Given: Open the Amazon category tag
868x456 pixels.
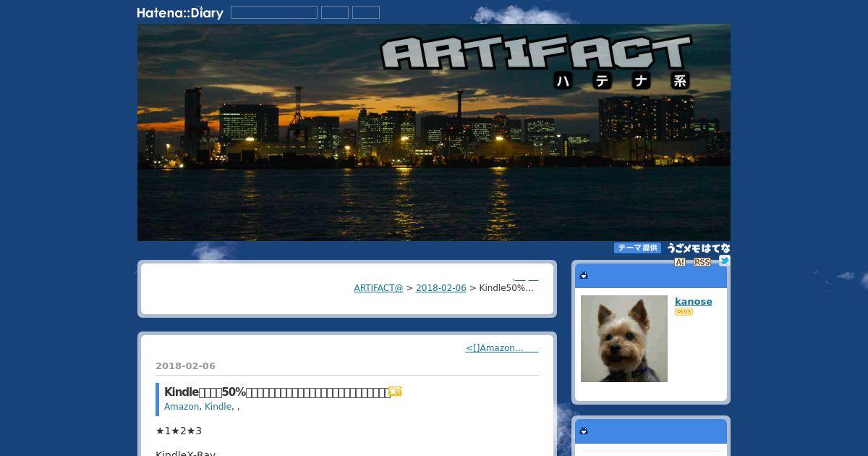Looking at the screenshot, I should click(182, 407).
